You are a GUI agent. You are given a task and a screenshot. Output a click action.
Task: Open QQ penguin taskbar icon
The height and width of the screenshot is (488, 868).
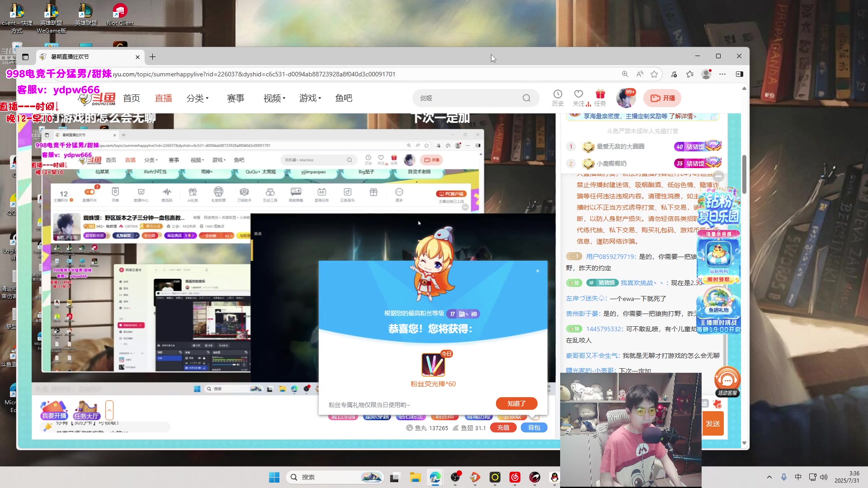point(554,477)
